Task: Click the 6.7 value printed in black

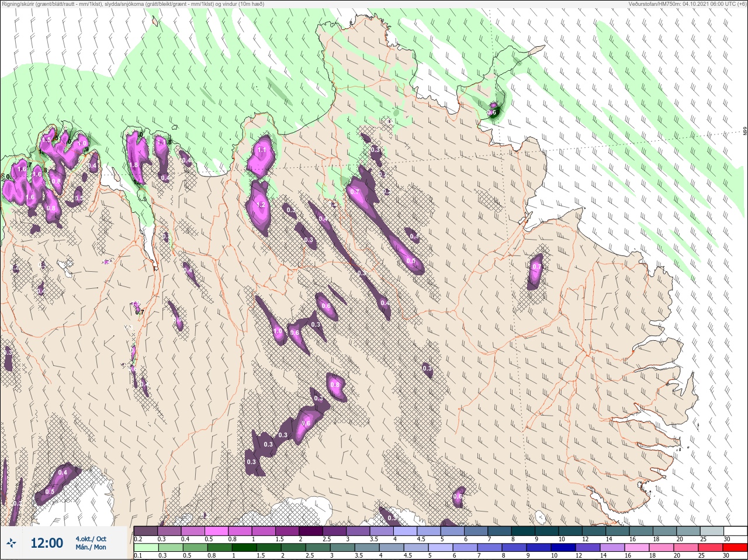Action: click(x=140, y=312)
